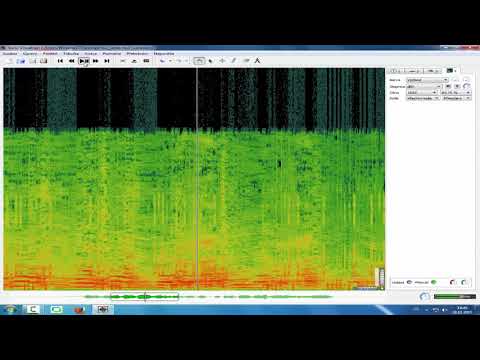Select the arrow selection tool
Viewport: 480px width, 360px height.
pos(211,61)
